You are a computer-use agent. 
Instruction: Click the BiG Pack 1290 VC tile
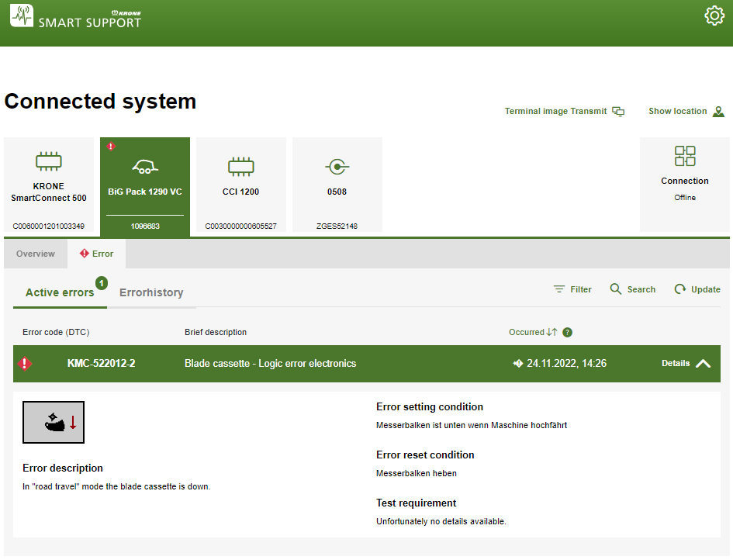click(145, 186)
